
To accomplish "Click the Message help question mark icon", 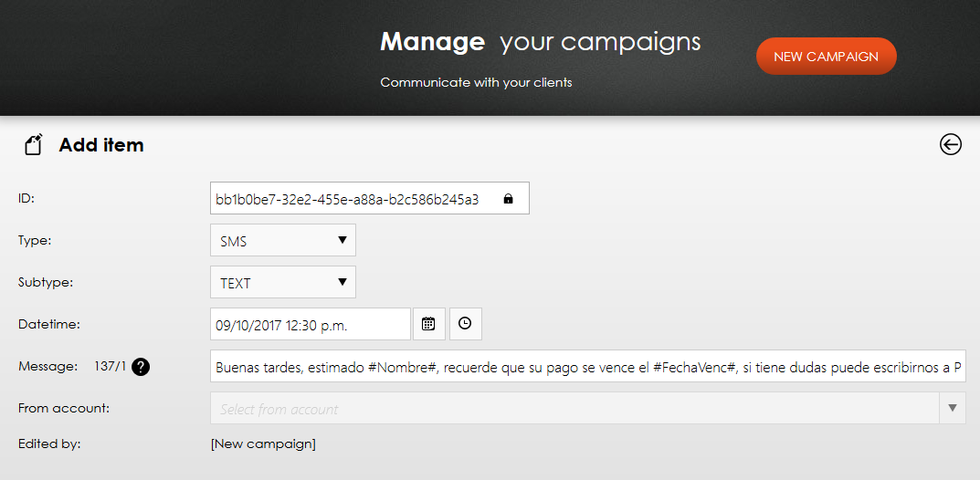I will (142, 367).
